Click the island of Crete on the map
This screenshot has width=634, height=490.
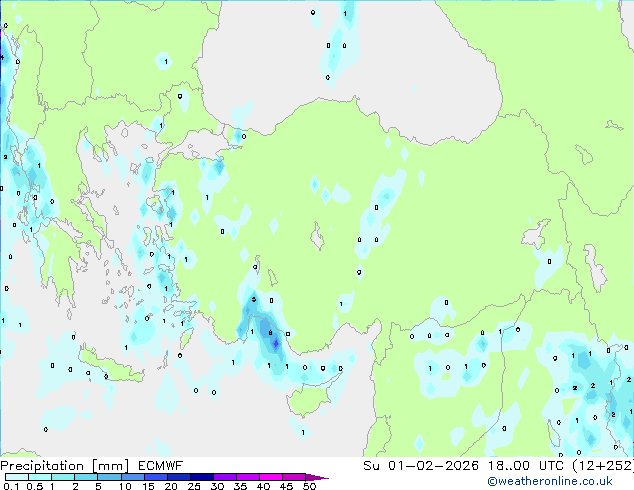click(x=110, y=366)
